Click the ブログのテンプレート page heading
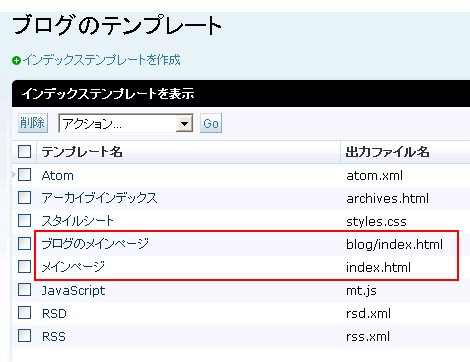Screen dimensions: 470x362 [117, 25]
